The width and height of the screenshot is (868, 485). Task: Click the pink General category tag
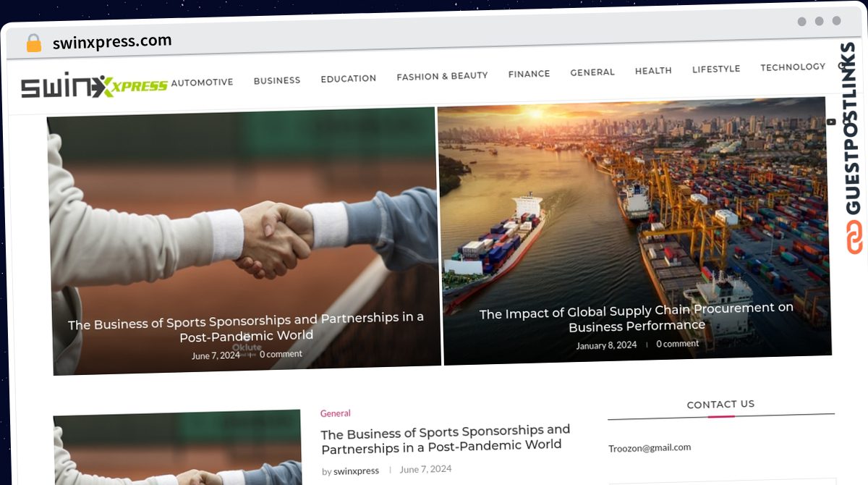[336, 413]
